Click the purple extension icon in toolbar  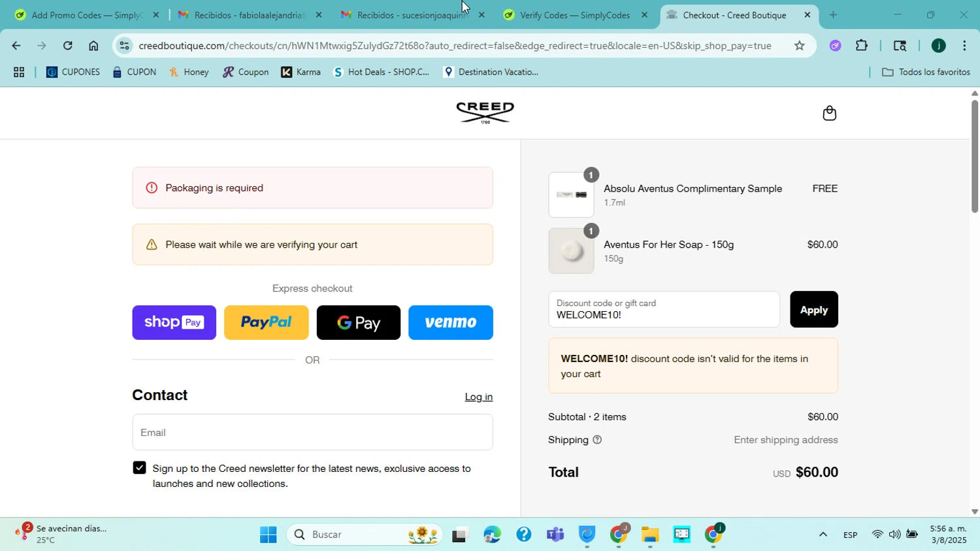835,46
